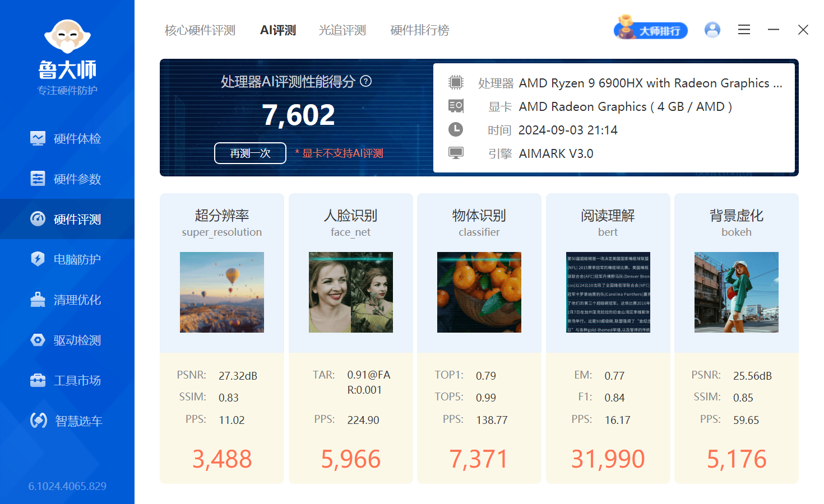Click the version number 6.1024.4065.829
This screenshot has height=504, width=824.
(x=67, y=486)
